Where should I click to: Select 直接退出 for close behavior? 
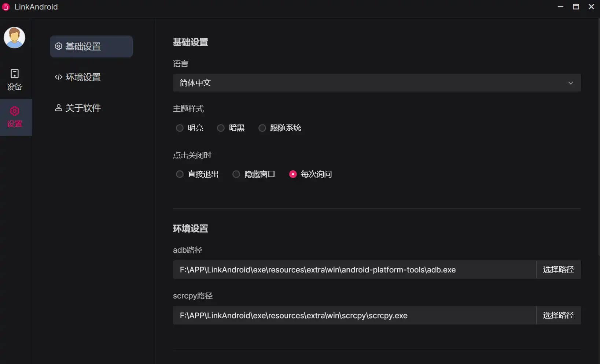click(180, 174)
